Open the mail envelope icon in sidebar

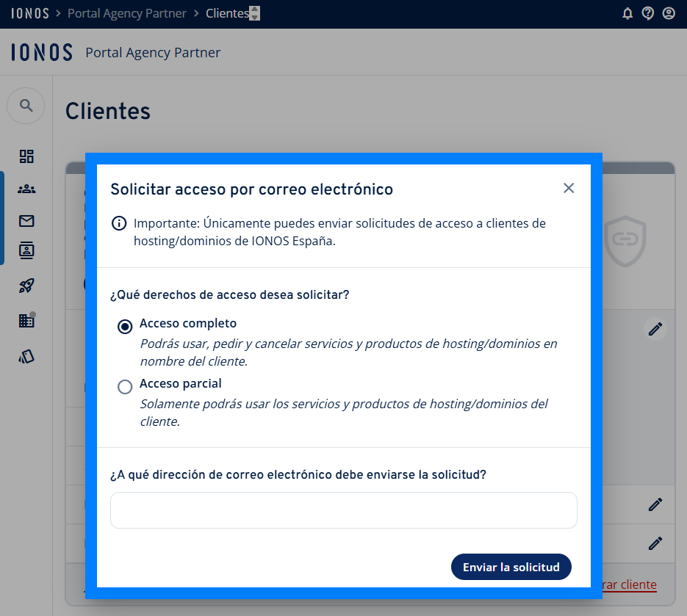(26, 221)
